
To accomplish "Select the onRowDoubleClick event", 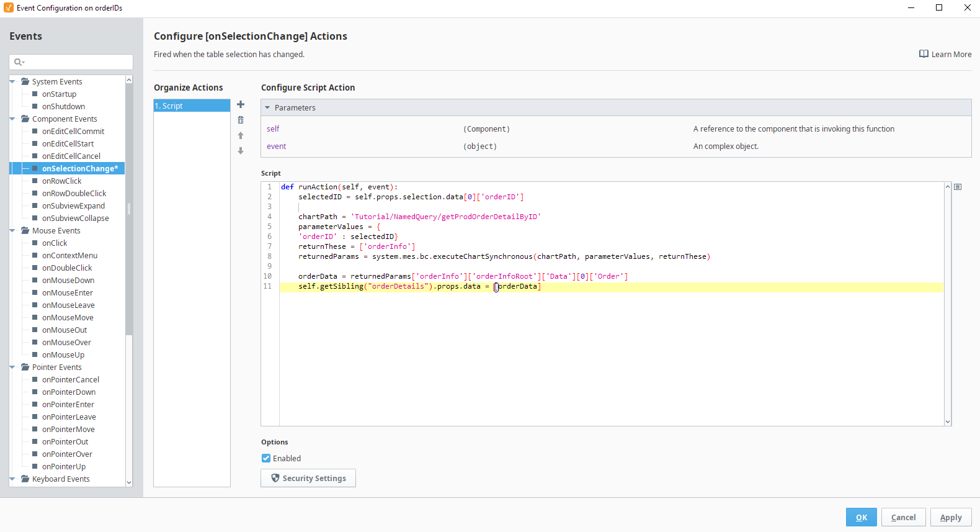I will [x=74, y=194].
